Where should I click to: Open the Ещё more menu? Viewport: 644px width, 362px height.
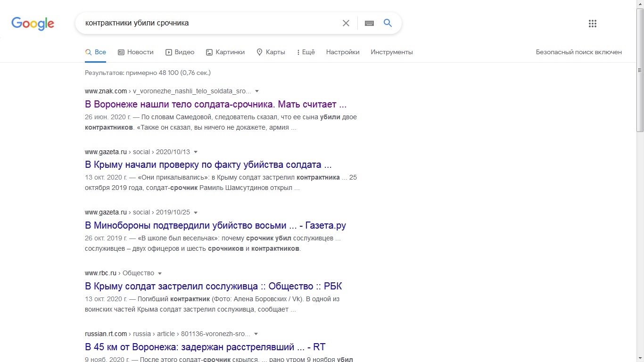pos(306,52)
